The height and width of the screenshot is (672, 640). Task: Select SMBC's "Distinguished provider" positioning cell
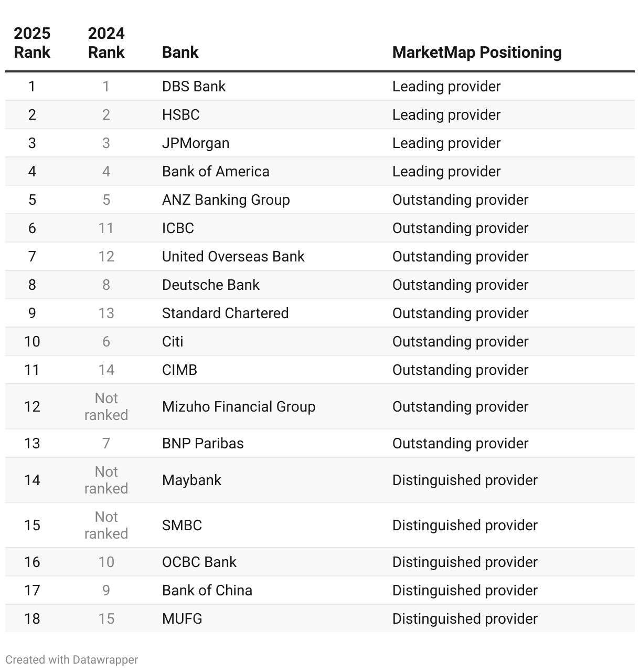click(x=465, y=526)
